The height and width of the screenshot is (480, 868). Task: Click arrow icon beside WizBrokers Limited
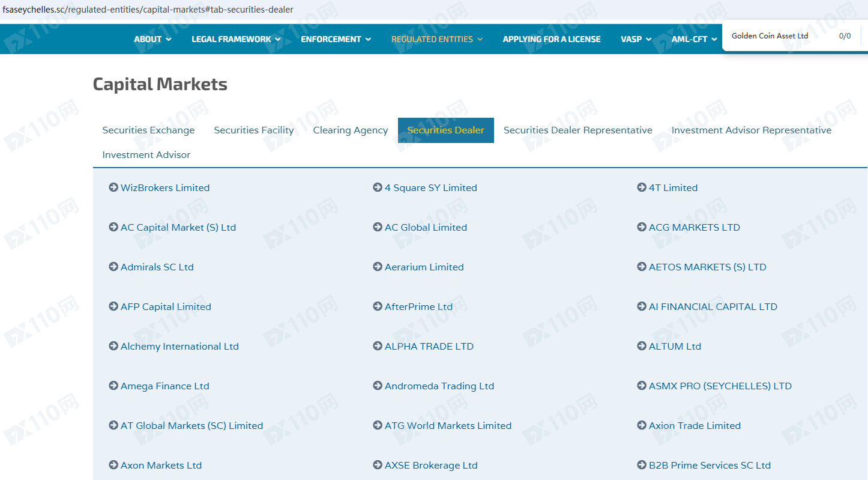pos(113,187)
